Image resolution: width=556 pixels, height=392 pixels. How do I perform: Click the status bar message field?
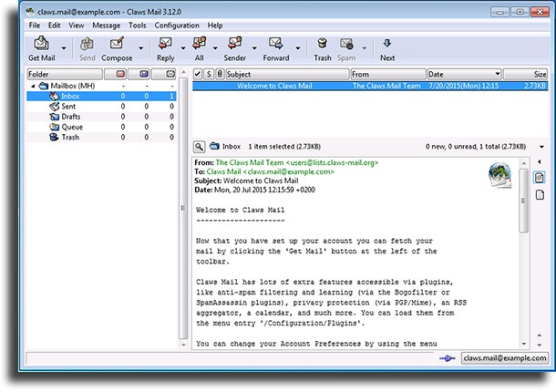pos(230,358)
